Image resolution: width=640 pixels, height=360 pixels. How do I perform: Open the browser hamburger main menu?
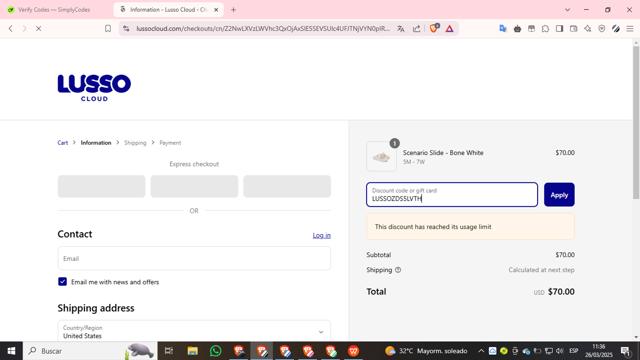[630, 29]
